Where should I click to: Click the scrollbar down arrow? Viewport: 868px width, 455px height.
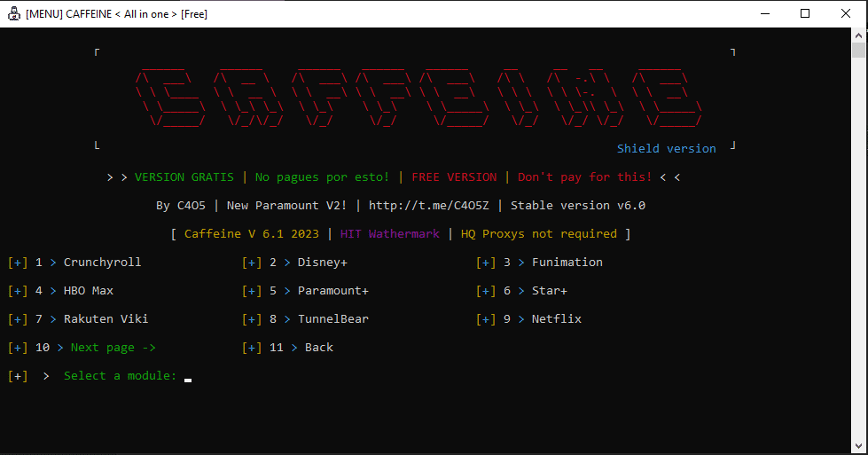[858, 445]
